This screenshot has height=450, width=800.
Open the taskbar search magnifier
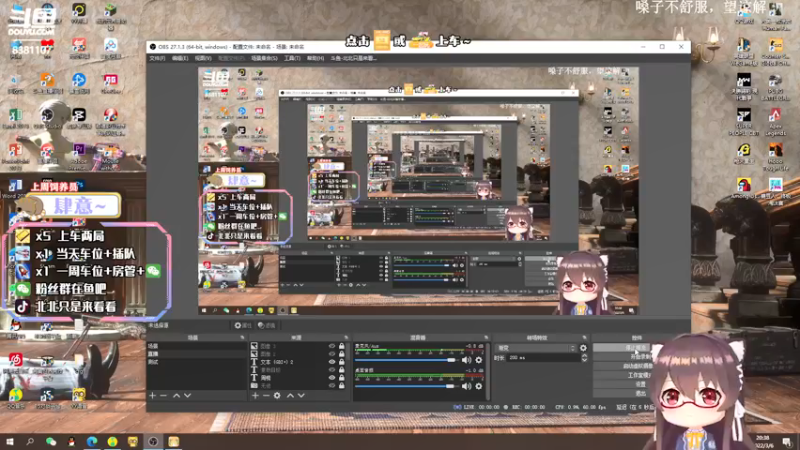click(30, 441)
